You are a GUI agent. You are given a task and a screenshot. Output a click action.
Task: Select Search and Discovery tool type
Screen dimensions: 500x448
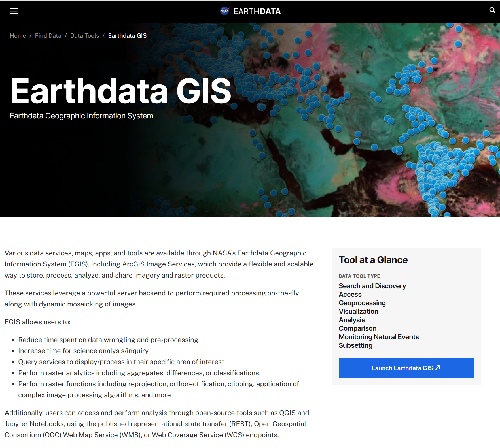(372, 286)
